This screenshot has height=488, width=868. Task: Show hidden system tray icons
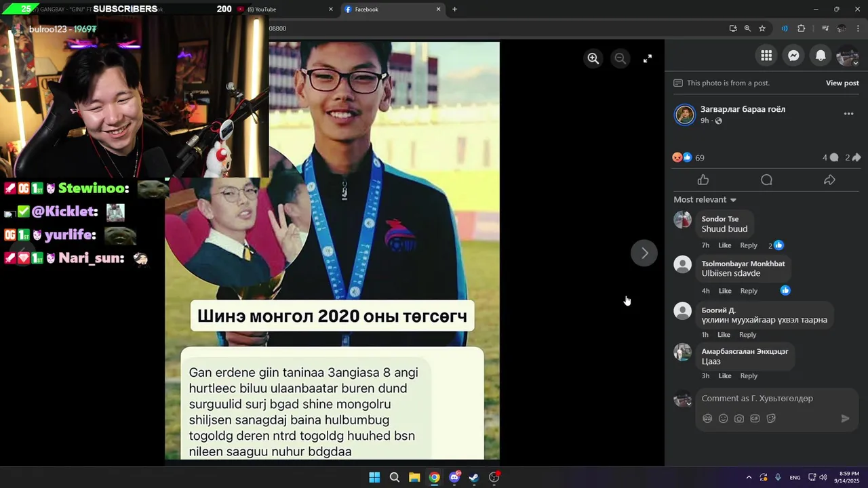(x=749, y=477)
